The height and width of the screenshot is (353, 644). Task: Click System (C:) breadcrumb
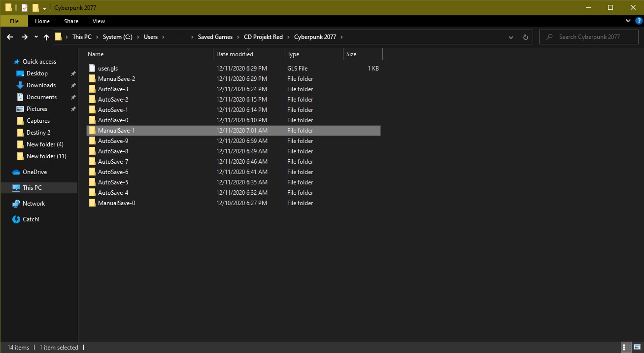pyautogui.click(x=117, y=37)
